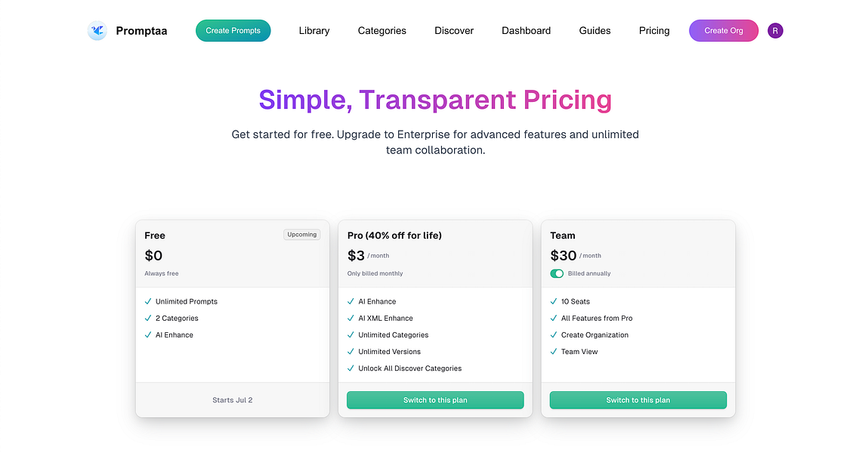This screenshot has height=453, width=868.
Task: Click checkmark icon next to Team View
Action: 554,351
